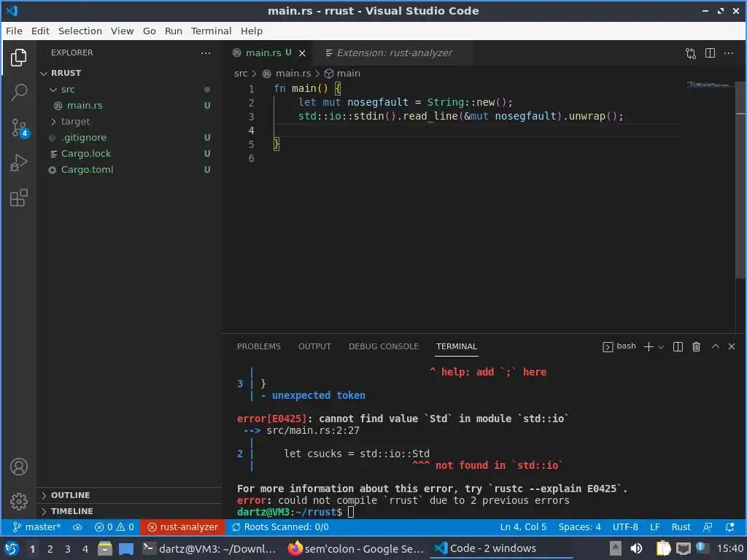Open the launch profile dropdown arrow
The image size is (747, 560).
click(x=661, y=347)
